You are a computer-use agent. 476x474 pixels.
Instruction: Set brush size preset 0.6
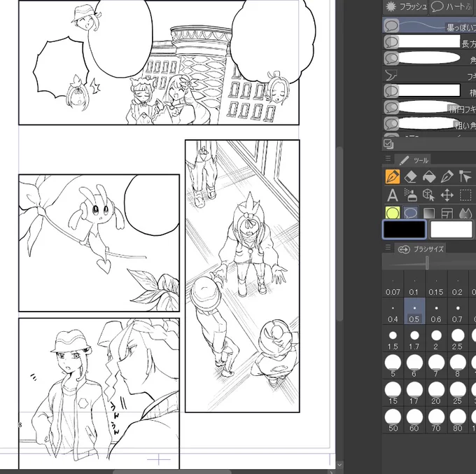pyautogui.click(x=436, y=312)
